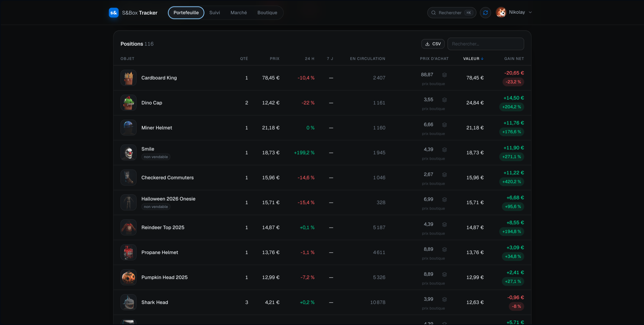Click the stack icon in Cardboard King row

444,75
